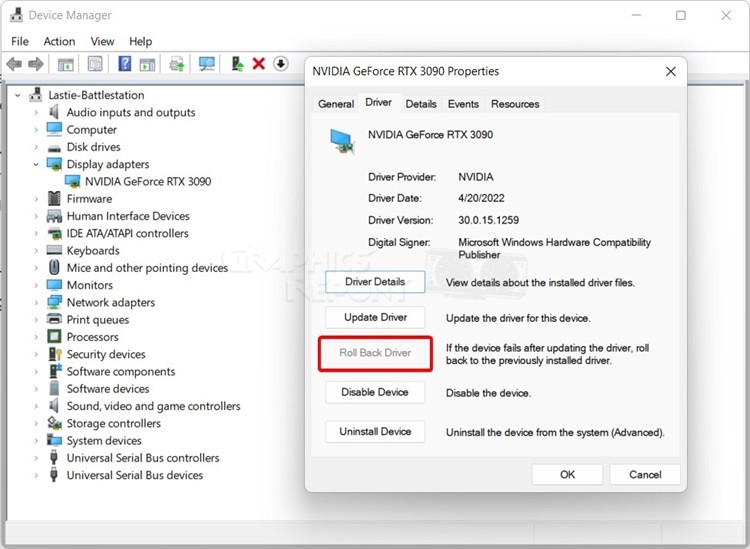
Task: Close the RTX 3090 Properties dialog
Action: (671, 72)
